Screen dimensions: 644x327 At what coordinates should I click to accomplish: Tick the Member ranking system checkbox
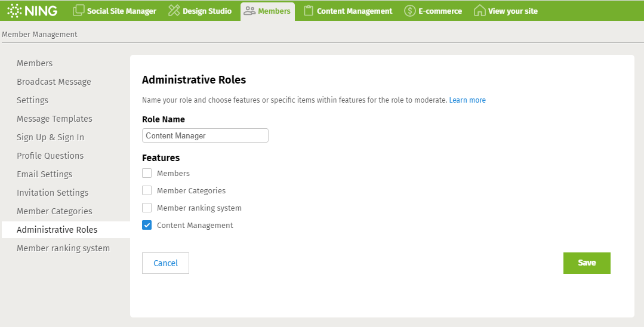147,208
